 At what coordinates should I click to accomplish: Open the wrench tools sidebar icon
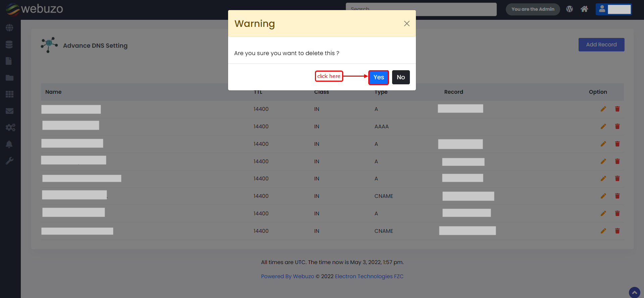(x=9, y=161)
